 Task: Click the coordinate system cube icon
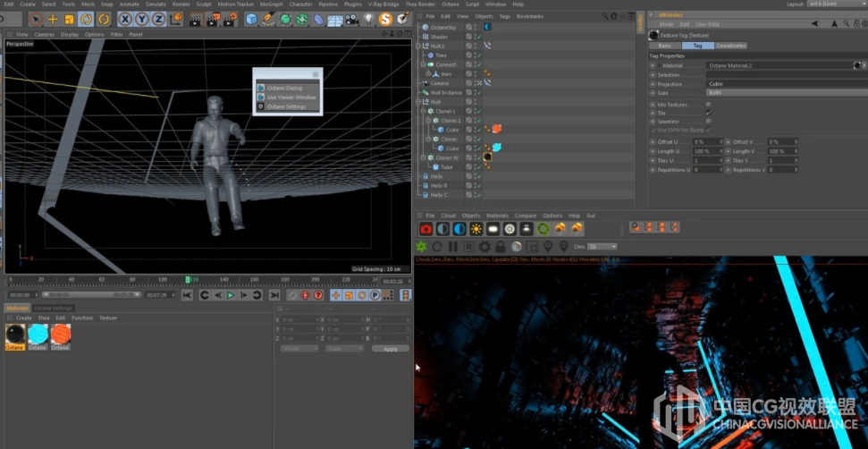pyautogui.click(x=176, y=20)
